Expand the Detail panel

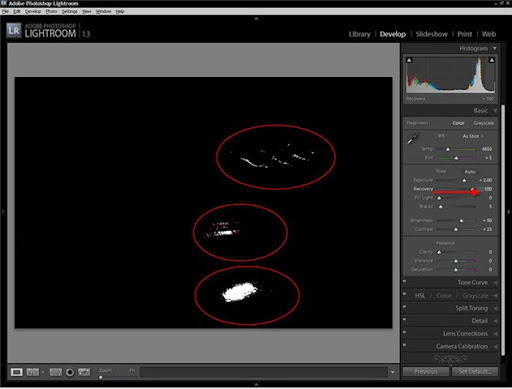(495, 321)
